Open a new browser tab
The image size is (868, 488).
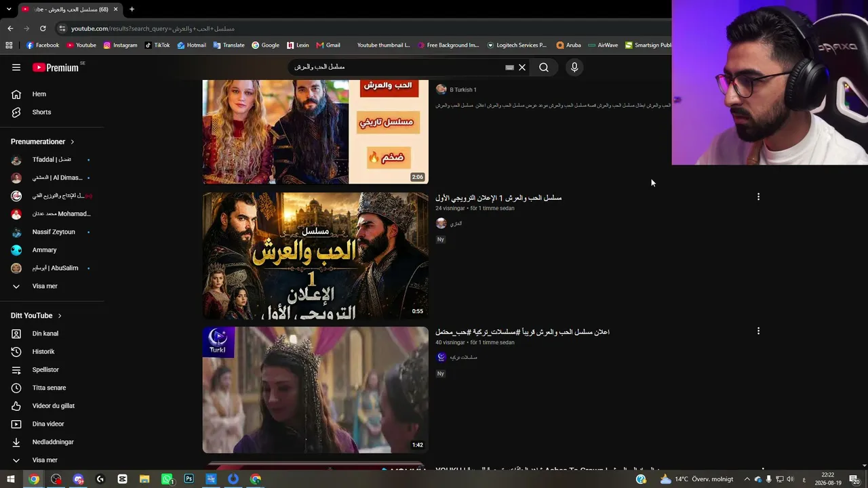tap(132, 9)
